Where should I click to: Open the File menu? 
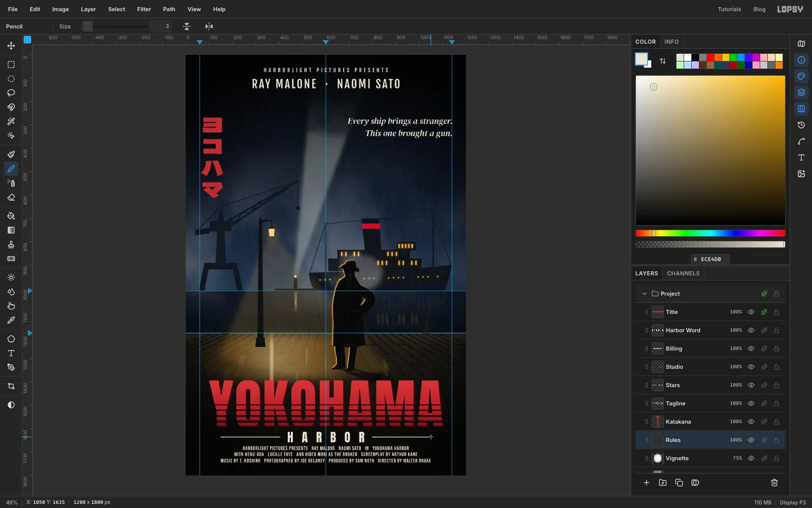coord(13,9)
